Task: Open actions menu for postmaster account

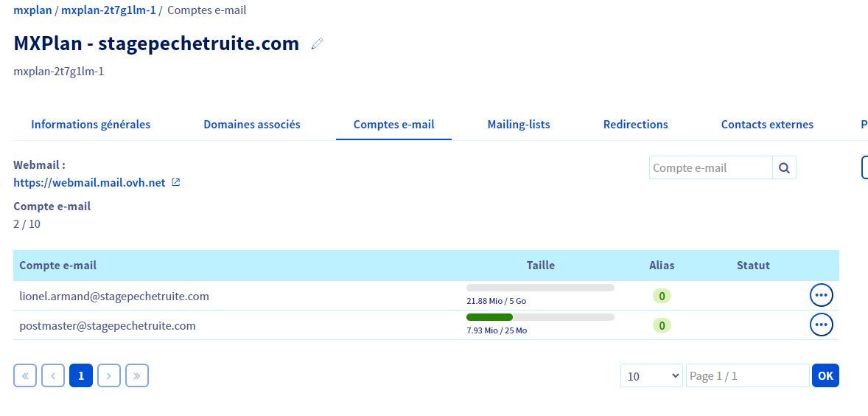Action: 821,325
